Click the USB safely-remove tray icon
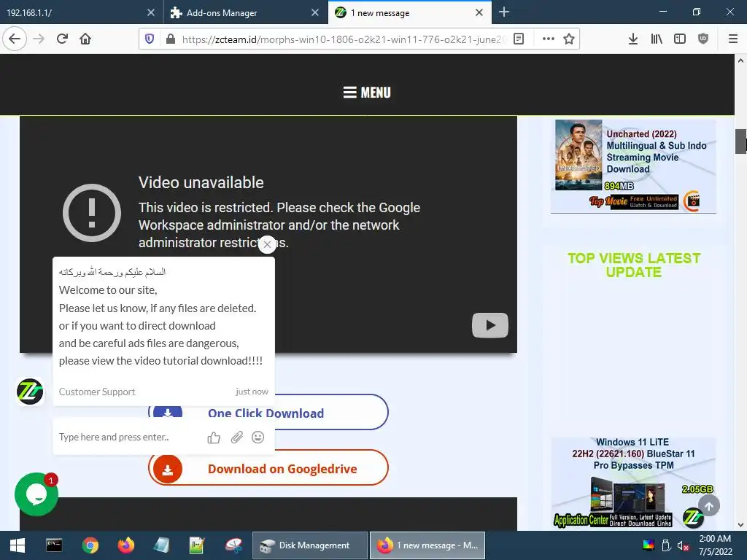 coord(666,545)
